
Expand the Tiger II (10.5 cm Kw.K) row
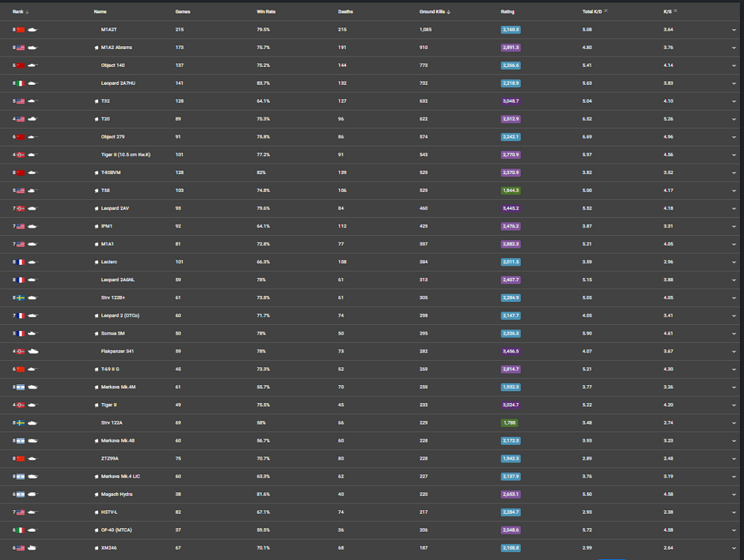tap(734, 155)
